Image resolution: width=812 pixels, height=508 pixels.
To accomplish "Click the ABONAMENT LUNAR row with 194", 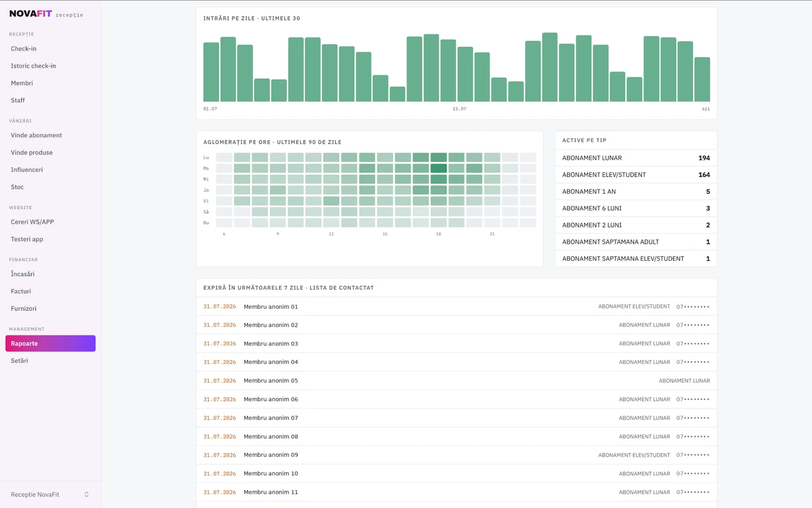I will [636, 158].
